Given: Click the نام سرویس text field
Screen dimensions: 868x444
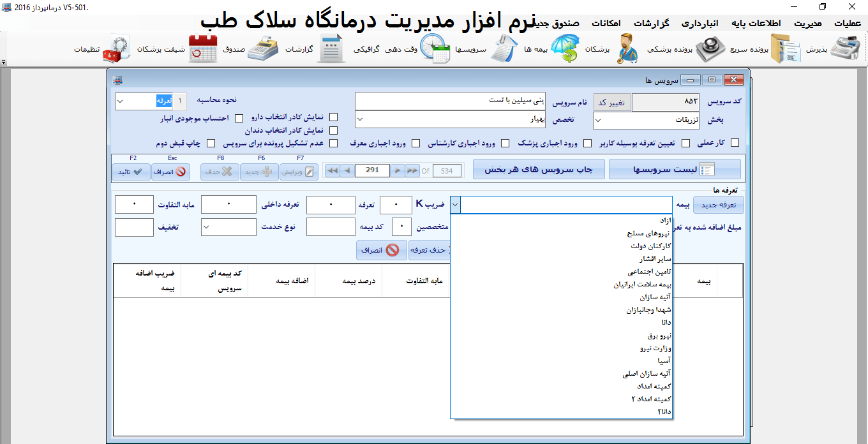Looking at the screenshot, I should 449,101.
